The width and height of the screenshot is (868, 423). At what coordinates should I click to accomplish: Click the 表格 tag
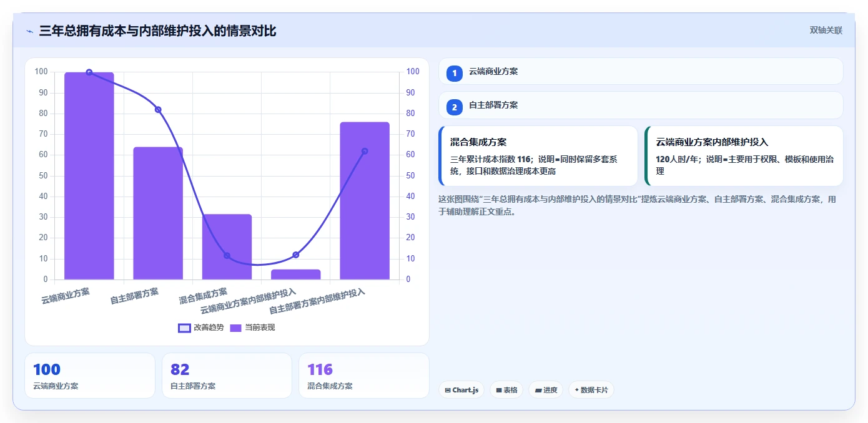[x=506, y=390]
